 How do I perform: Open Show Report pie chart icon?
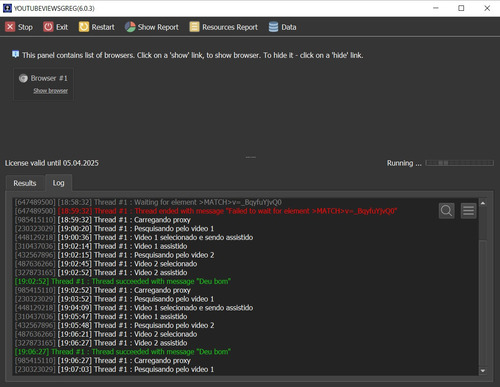tap(130, 27)
